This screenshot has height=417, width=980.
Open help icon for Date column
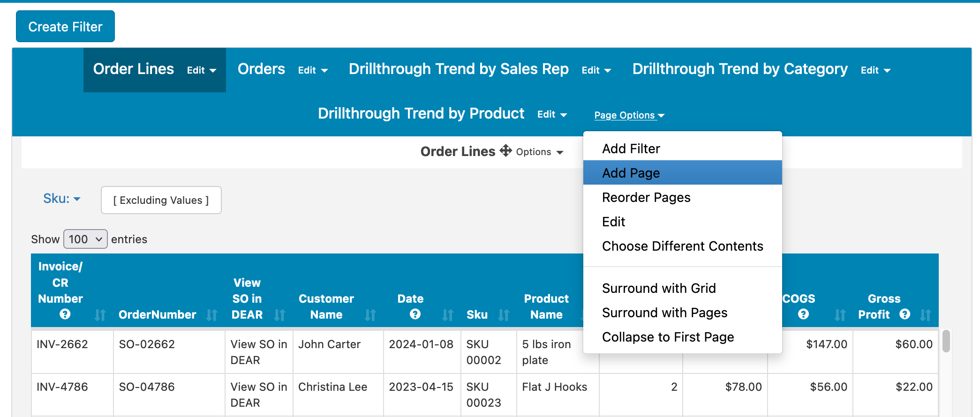pos(415,314)
